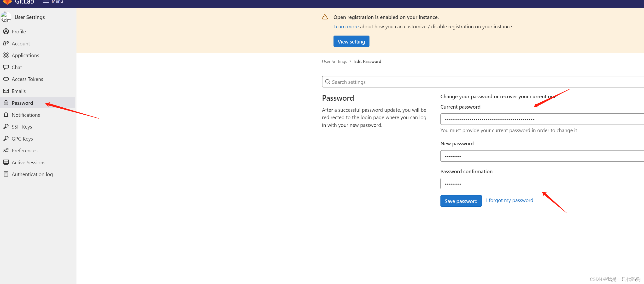Viewport: 644px width, 284px height.
Task: Open the hamburger Menu
Action: [x=53, y=1]
